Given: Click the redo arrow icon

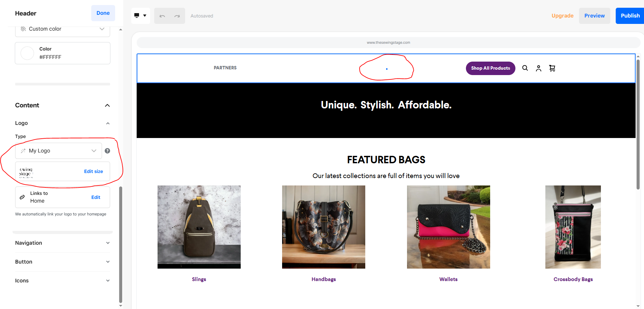Looking at the screenshot, I should (x=177, y=16).
